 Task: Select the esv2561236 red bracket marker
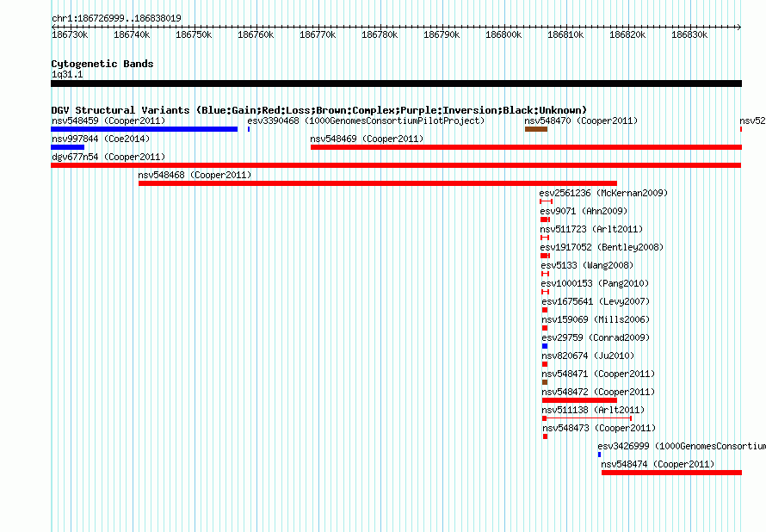pyautogui.click(x=547, y=201)
